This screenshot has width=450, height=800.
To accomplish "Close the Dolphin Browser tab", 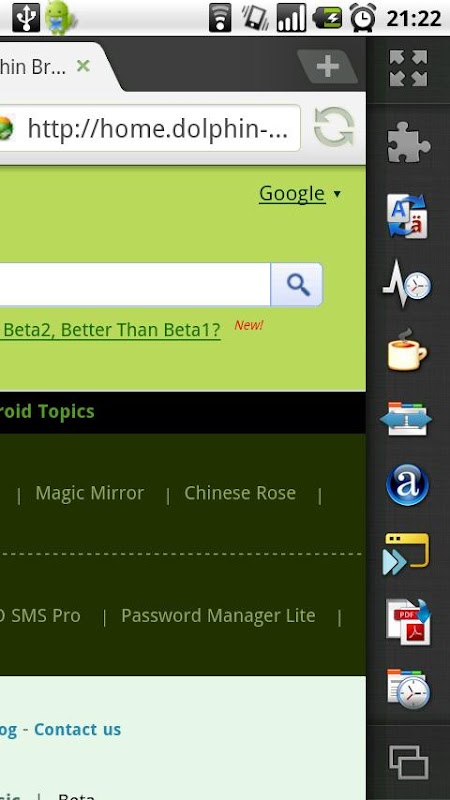I will tap(83, 66).
